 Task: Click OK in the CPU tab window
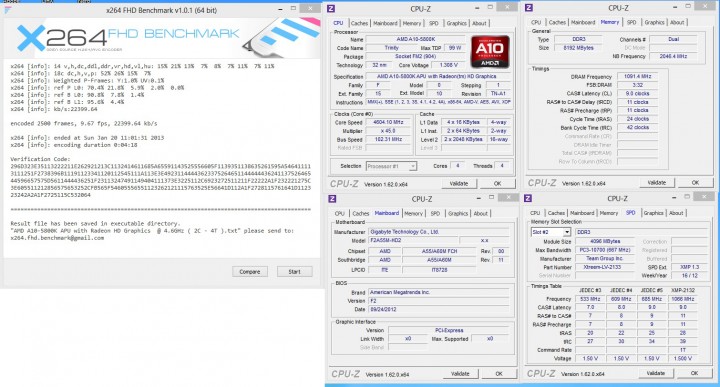point(497,184)
